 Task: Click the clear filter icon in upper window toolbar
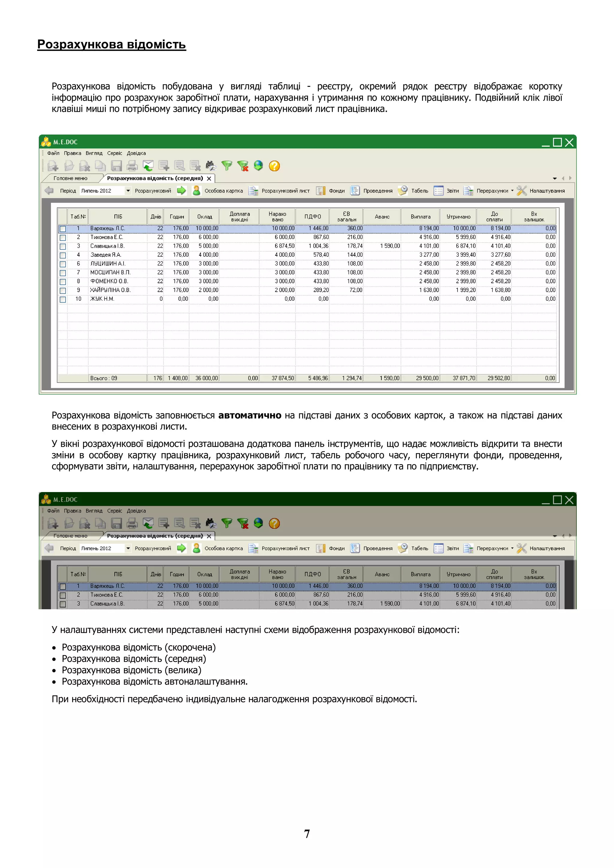coord(243,166)
